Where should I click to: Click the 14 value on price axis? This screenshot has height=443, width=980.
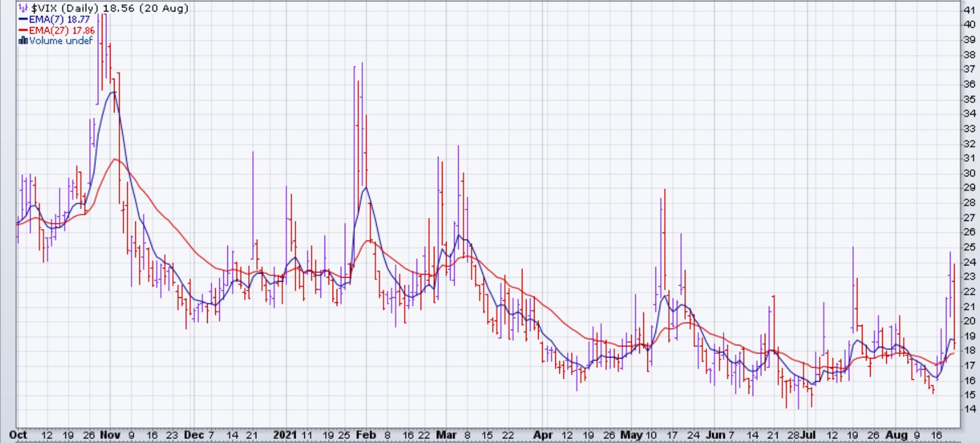968,409
